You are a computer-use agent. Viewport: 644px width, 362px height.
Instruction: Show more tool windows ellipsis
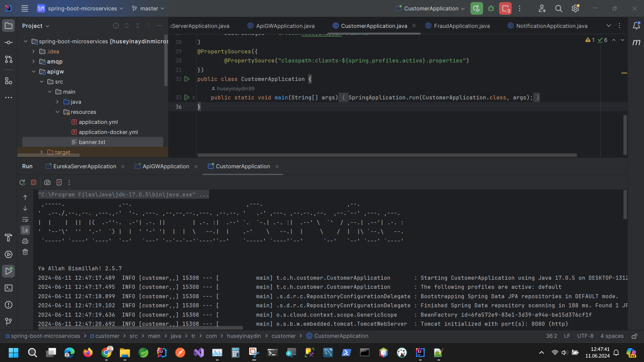pos(9,98)
